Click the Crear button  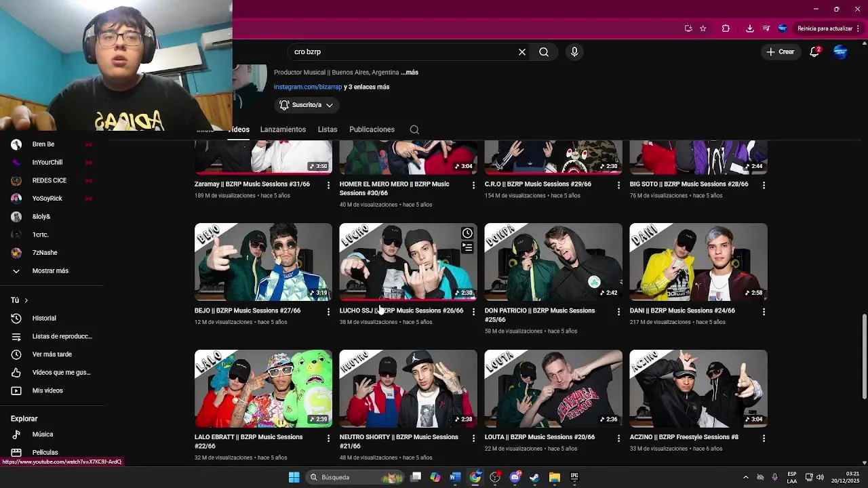pos(780,52)
